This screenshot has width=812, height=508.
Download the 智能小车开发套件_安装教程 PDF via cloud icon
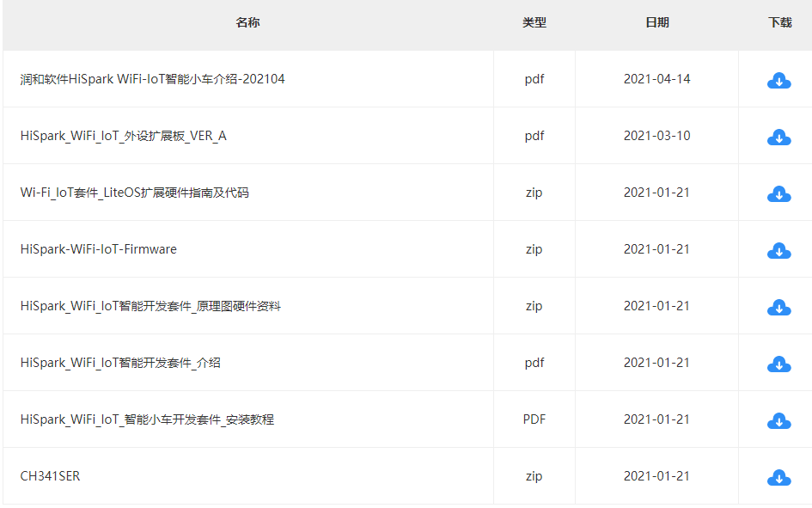pos(778,421)
